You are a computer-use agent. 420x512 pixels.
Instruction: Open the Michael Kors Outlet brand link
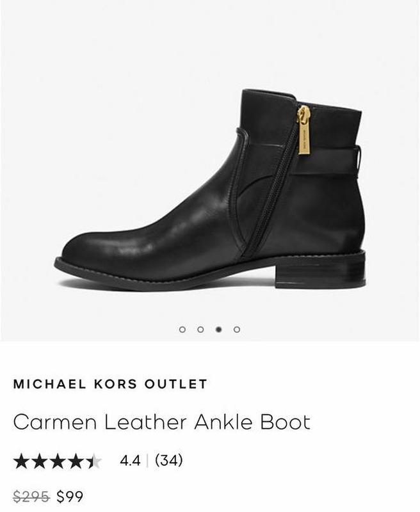pyautogui.click(x=110, y=383)
